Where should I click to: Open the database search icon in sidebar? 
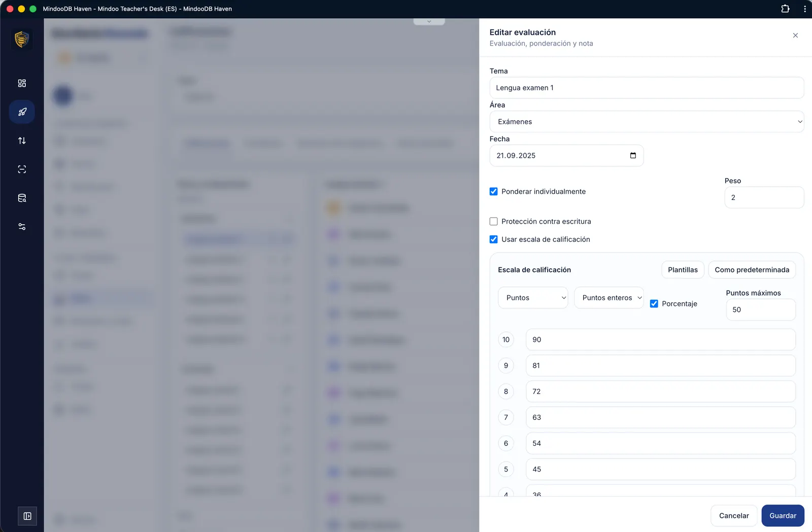pos(22,198)
